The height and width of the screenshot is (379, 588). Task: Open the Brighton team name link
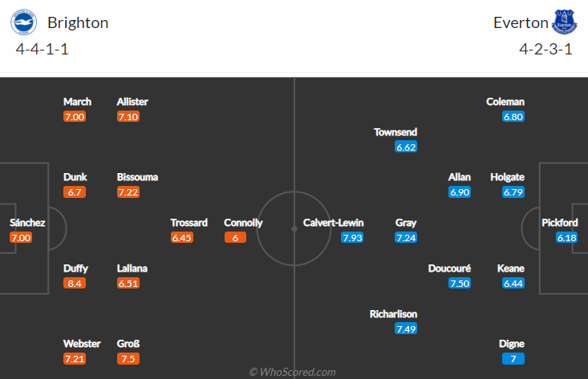[78, 22]
